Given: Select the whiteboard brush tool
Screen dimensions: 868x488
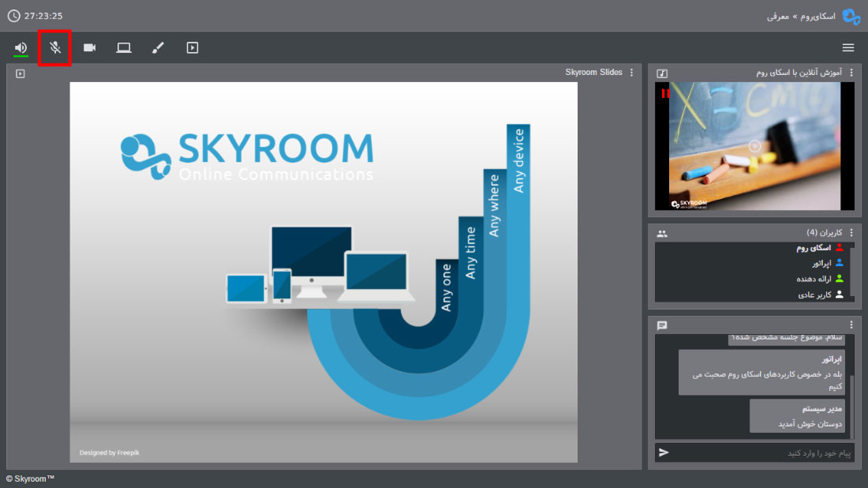Looking at the screenshot, I should point(158,47).
